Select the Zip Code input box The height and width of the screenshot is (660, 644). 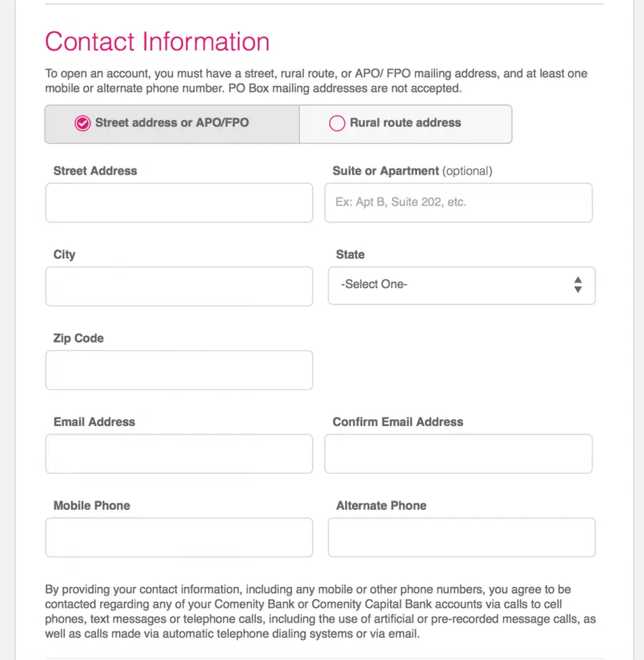[x=179, y=370]
